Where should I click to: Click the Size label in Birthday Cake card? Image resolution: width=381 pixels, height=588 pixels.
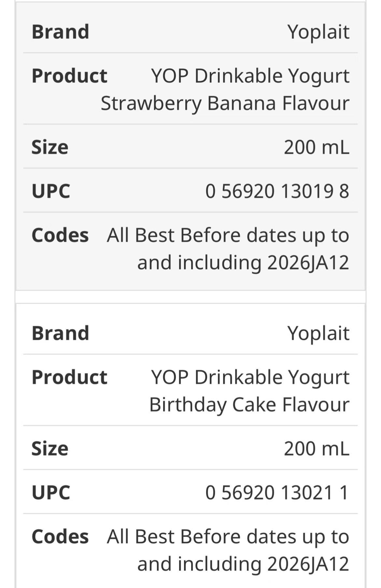(50, 448)
